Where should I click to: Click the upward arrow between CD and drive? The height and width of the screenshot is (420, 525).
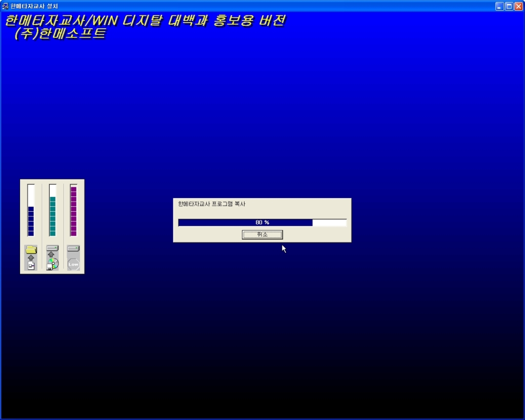(51, 254)
